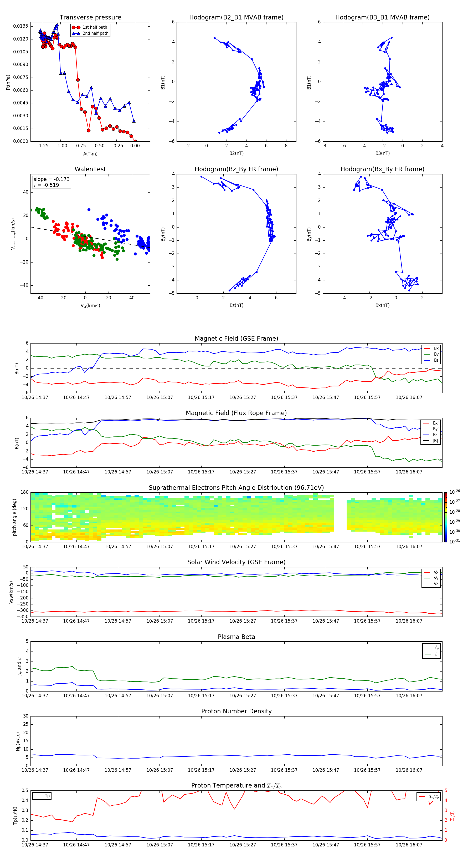473x868 pixels.
Task: Click the "Hodogram(Bx_By FR frame)" title
Action: pyautogui.click(x=382, y=169)
